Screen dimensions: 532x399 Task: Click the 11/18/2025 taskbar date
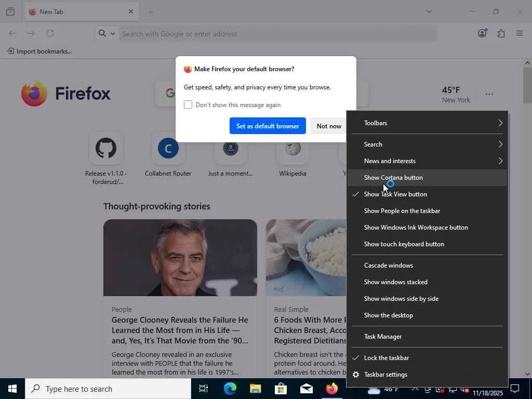(x=487, y=393)
